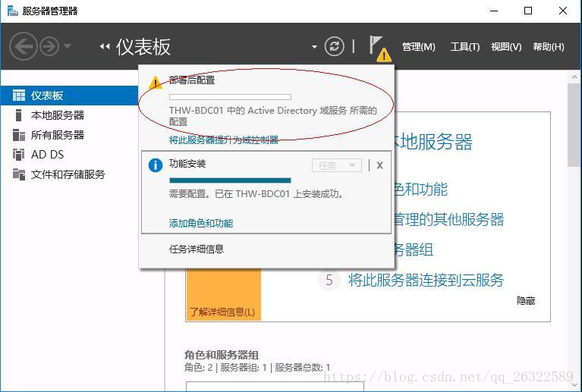This screenshot has width=582, height=392.
Task: Open the 帮助(H) menu
Action: 549,47
